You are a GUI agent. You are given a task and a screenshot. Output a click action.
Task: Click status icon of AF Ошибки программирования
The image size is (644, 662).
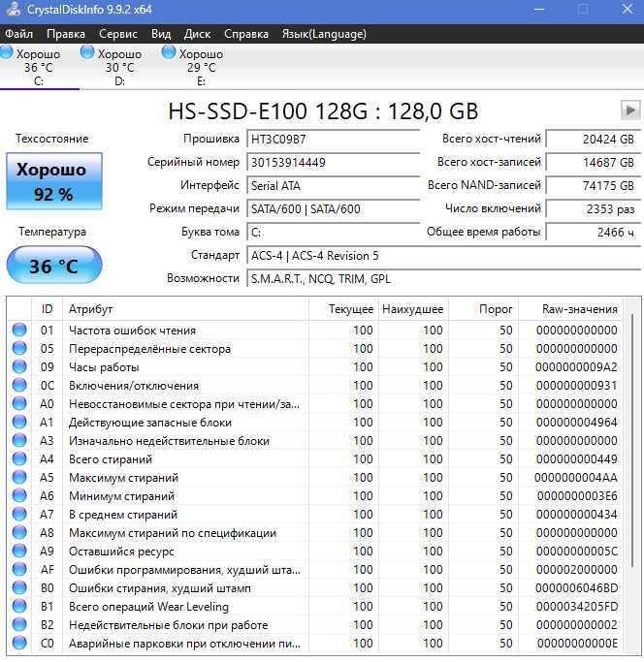click(19, 570)
